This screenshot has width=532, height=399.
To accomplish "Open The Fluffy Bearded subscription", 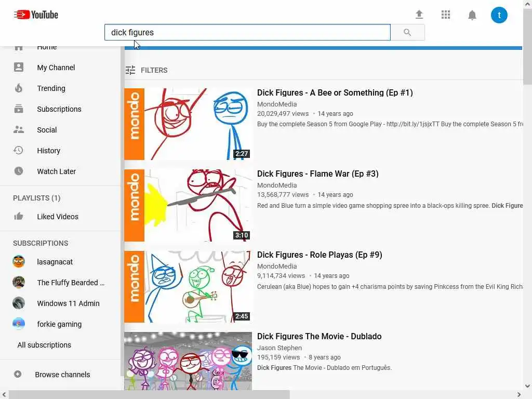I will [71, 283].
